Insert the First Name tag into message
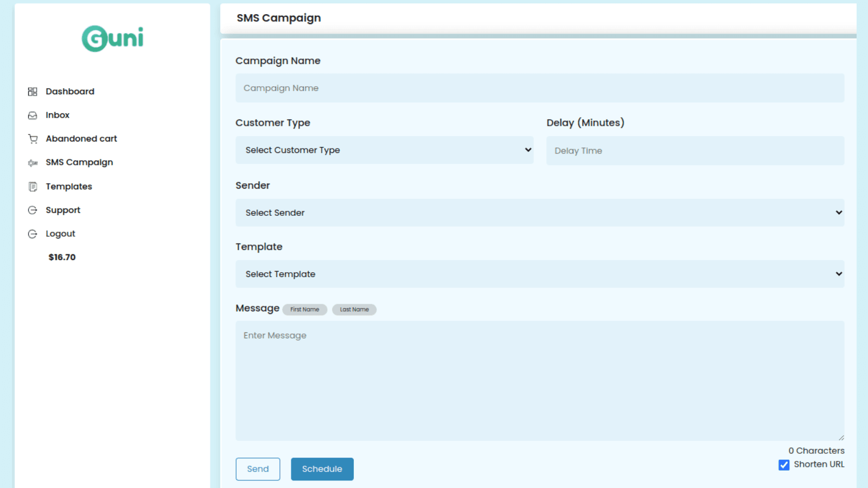 tap(305, 309)
